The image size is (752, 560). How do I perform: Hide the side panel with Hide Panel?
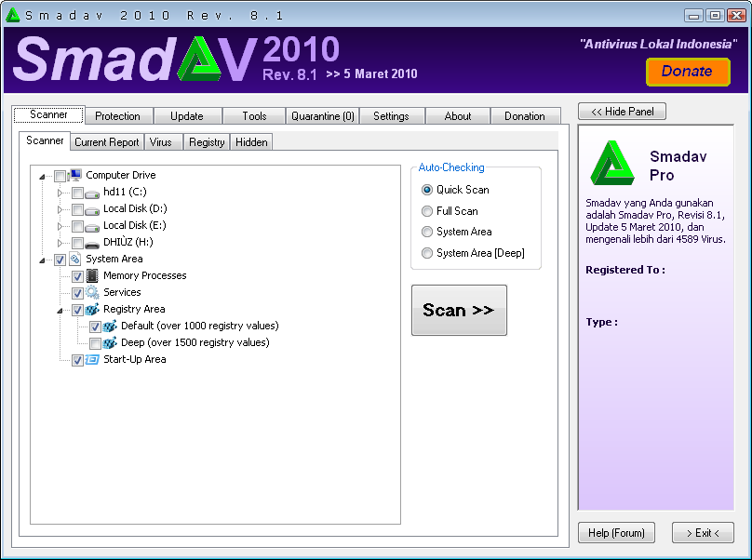(622, 112)
